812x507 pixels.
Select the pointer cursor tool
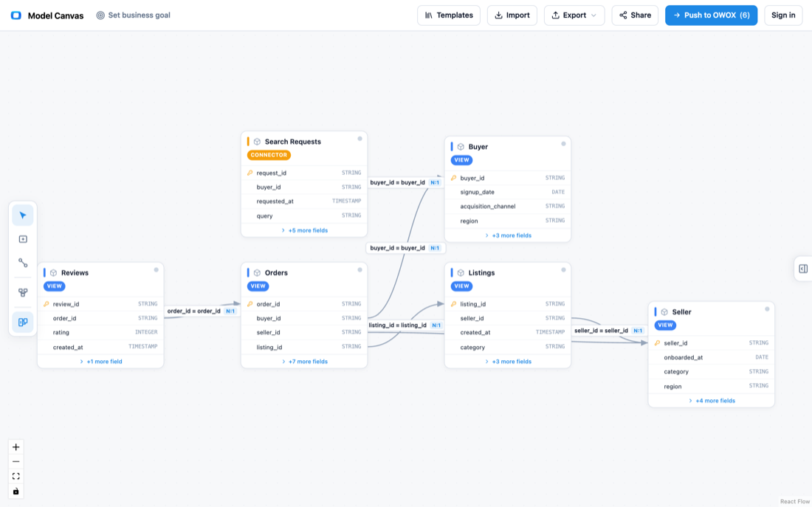coord(23,215)
